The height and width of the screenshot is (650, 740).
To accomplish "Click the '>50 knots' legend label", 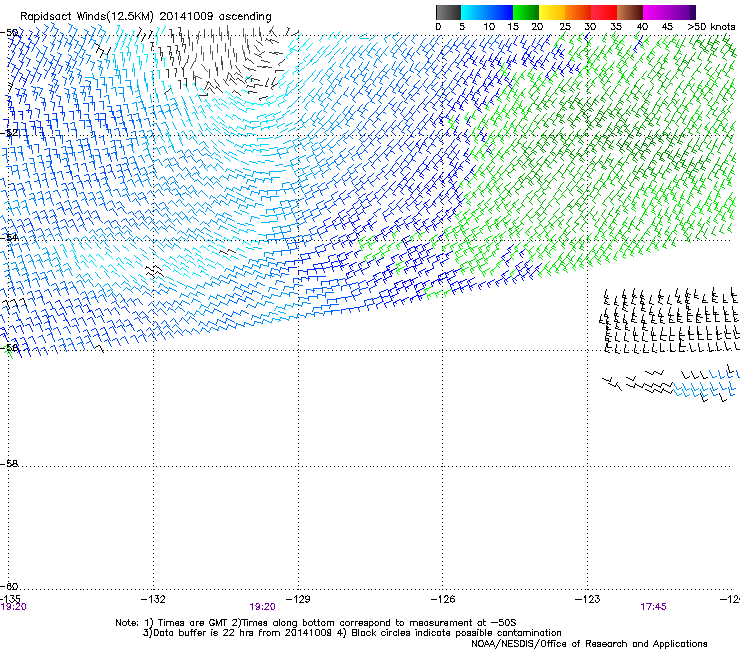I will [x=711, y=27].
